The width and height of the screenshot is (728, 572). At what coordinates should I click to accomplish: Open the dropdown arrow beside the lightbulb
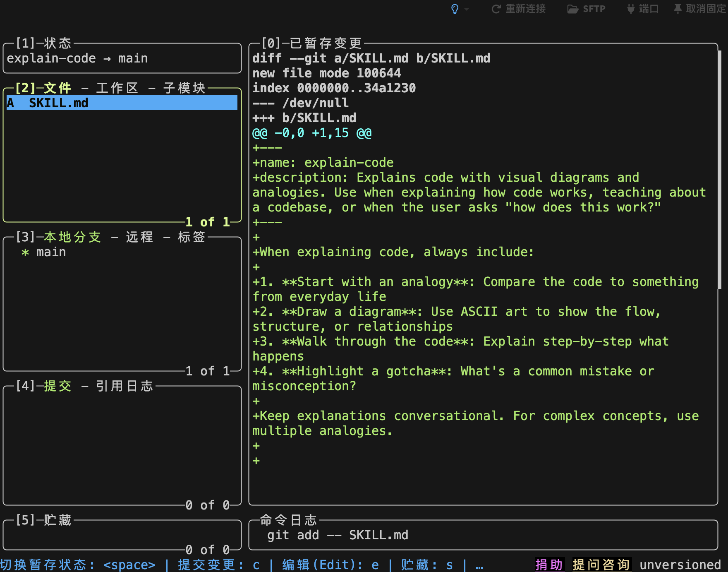pyautogui.click(x=467, y=9)
